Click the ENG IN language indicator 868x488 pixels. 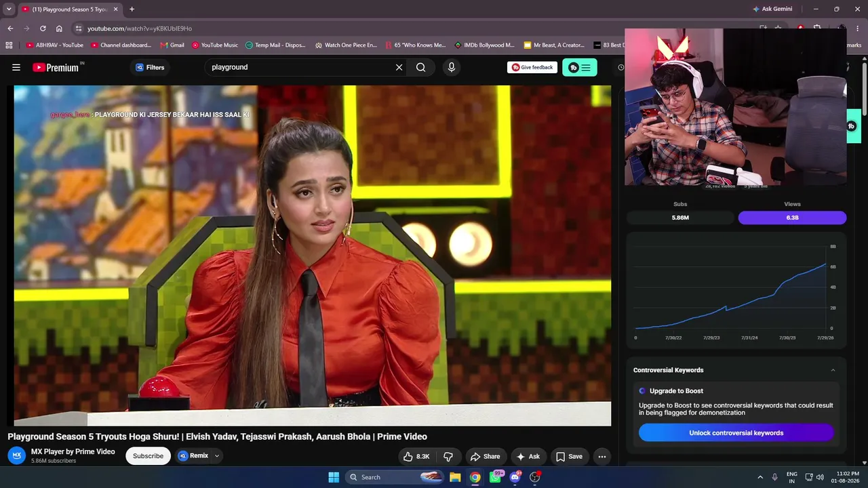[791, 477]
